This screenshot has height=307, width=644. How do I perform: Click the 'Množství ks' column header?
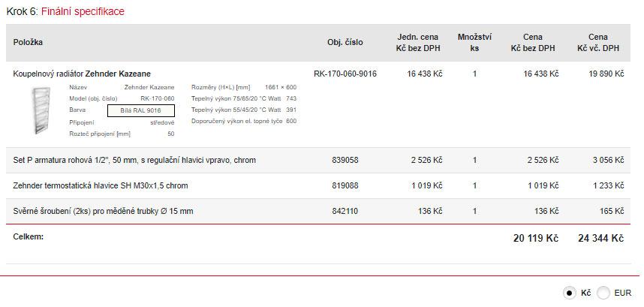(x=475, y=43)
